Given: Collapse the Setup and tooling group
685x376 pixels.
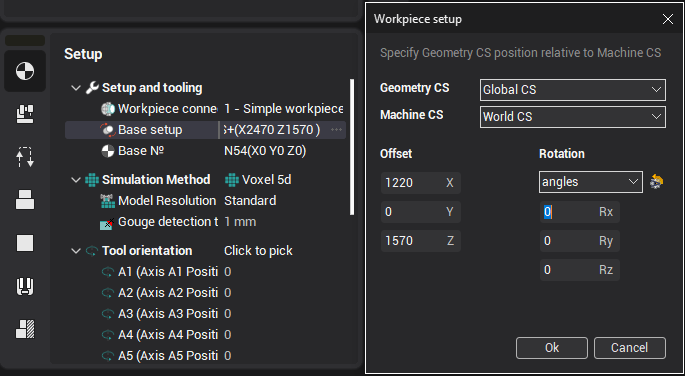Looking at the screenshot, I should pyautogui.click(x=76, y=88).
